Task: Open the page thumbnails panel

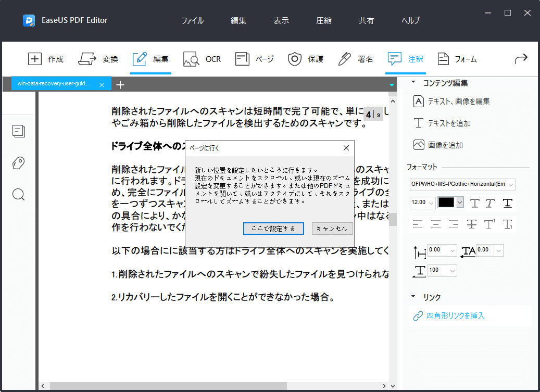Action: click(x=18, y=131)
